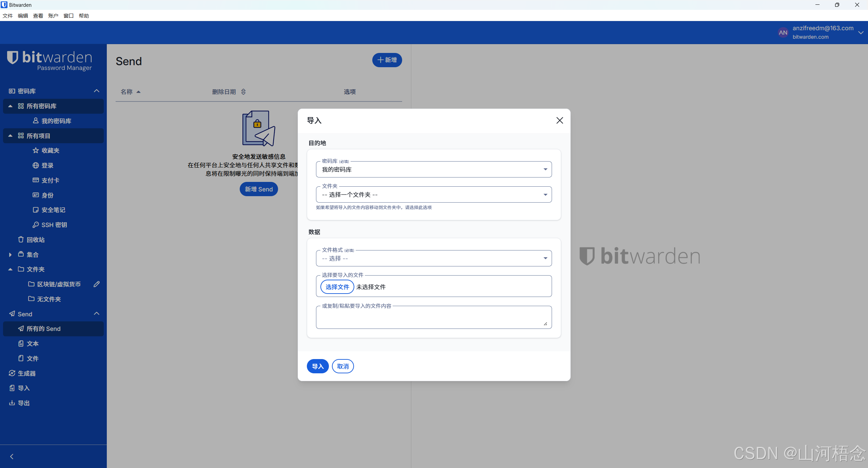Click the 所有的 Send paper plane icon
Screen dimensions: 868x468
[x=21, y=329]
